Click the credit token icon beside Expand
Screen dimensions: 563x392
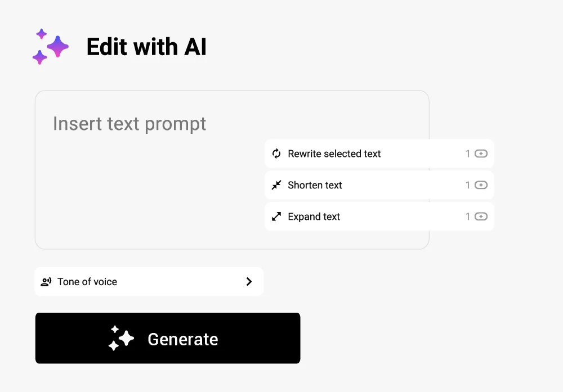(481, 217)
